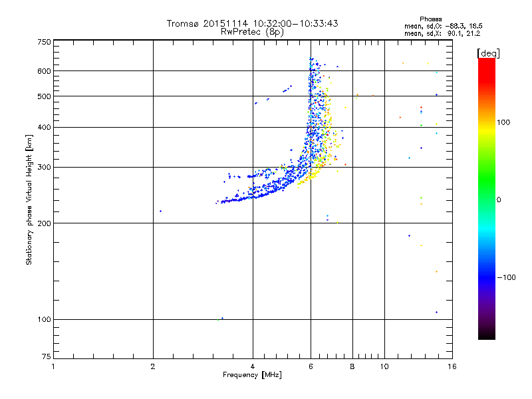Click the isolated blue point near 2 MHz, 220 km
This screenshot has width=532, height=399.
(160, 211)
